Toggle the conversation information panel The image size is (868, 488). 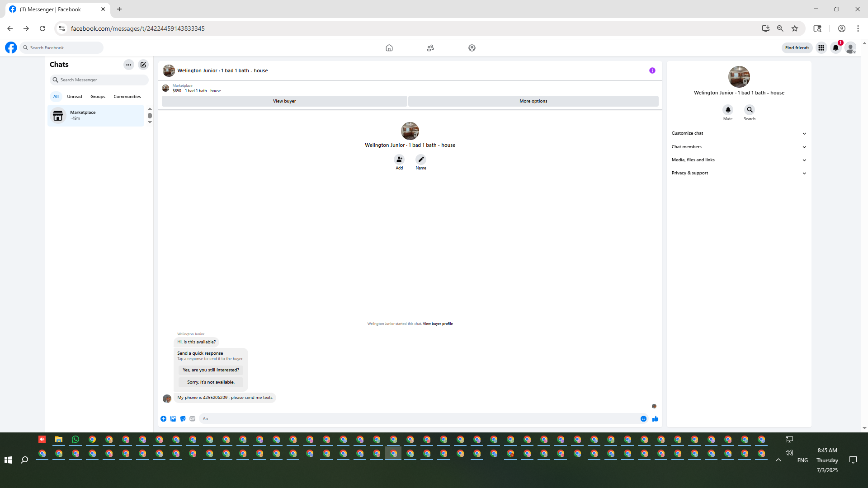652,70
